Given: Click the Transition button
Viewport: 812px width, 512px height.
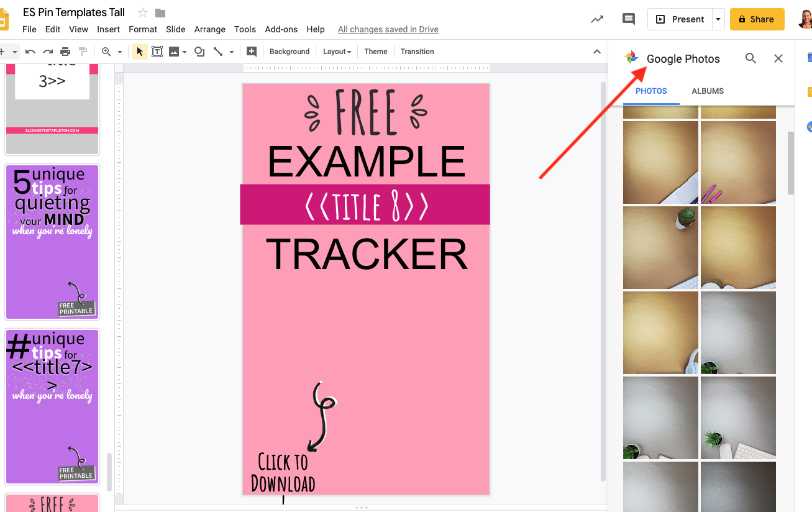Looking at the screenshot, I should coord(417,52).
